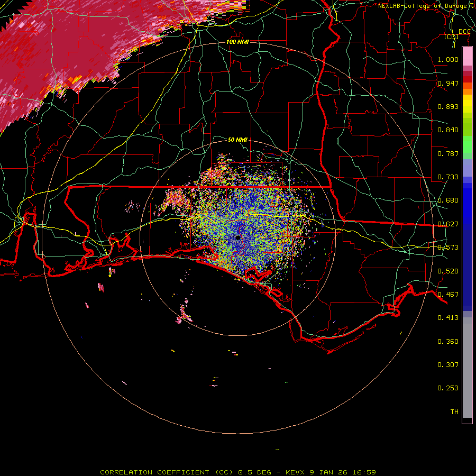Image resolution: width=476 pixels, height=476 pixels.
Task: Pick the bright green swatch on the scale
Action: [467, 145]
